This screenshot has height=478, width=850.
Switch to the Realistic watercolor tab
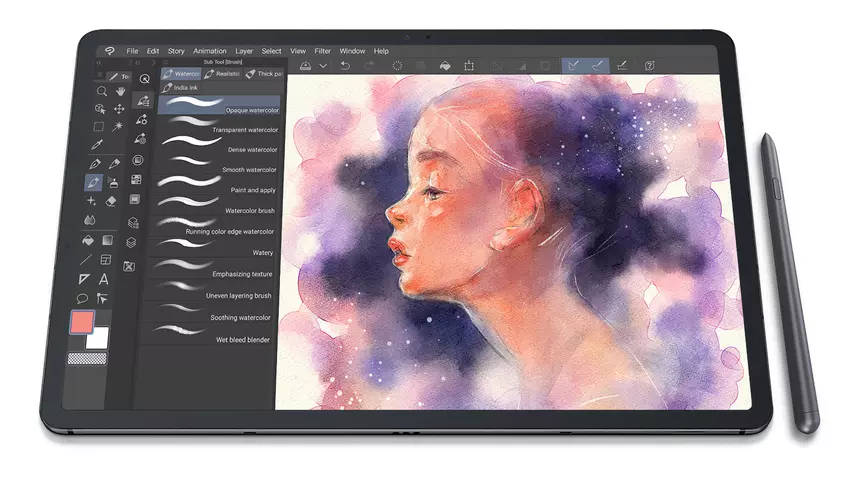pyautogui.click(x=228, y=74)
